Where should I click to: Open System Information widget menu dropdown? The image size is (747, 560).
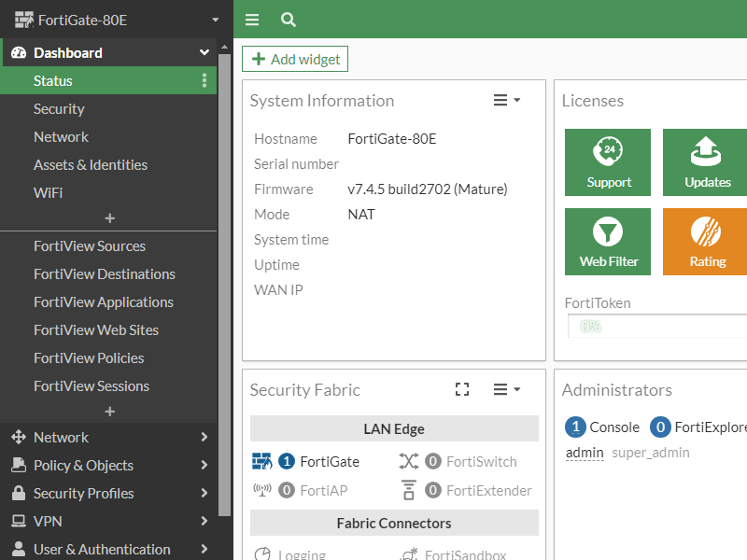506,100
